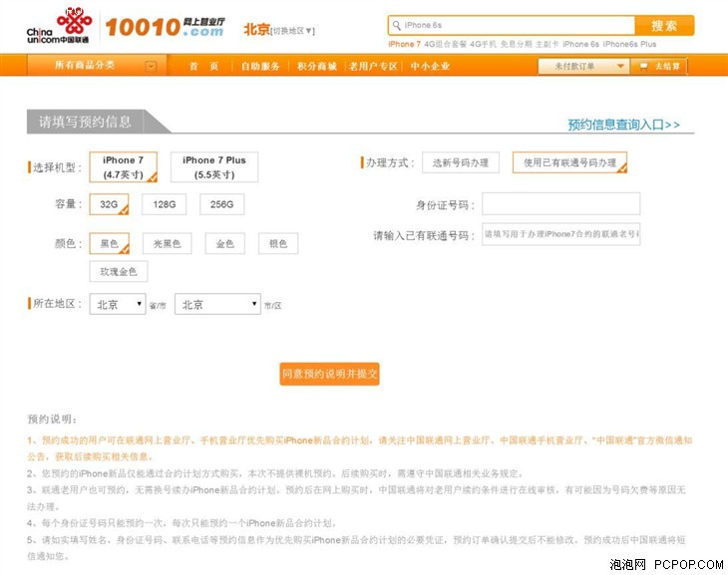The width and height of the screenshot is (728, 575).
Task: Click the China Unicom logo
Action: (59, 27)
